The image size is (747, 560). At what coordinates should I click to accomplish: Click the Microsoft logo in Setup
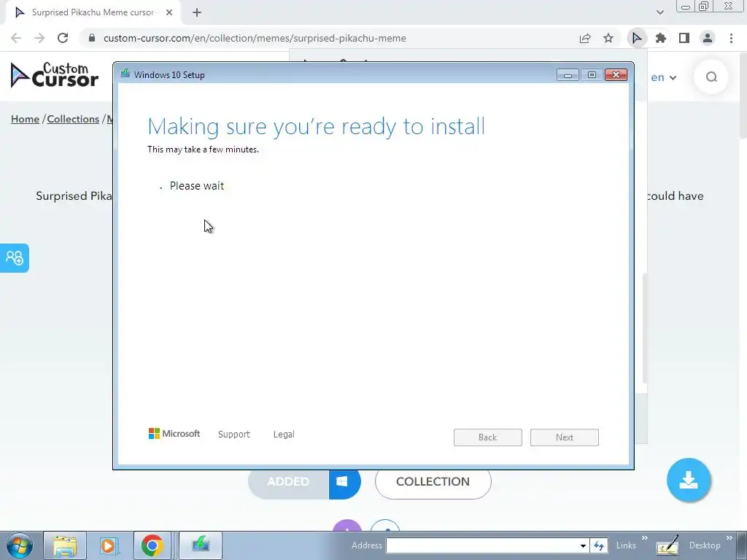(x=174, y=434)
